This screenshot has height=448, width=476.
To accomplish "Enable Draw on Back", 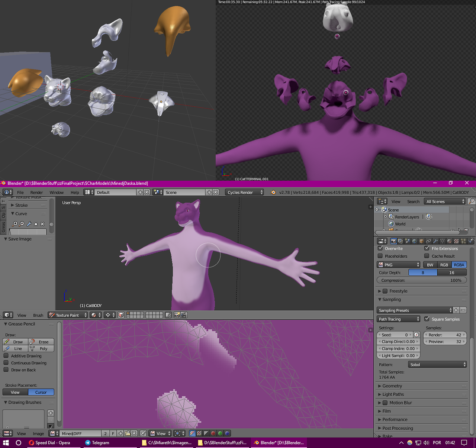I will coord(6,370).
